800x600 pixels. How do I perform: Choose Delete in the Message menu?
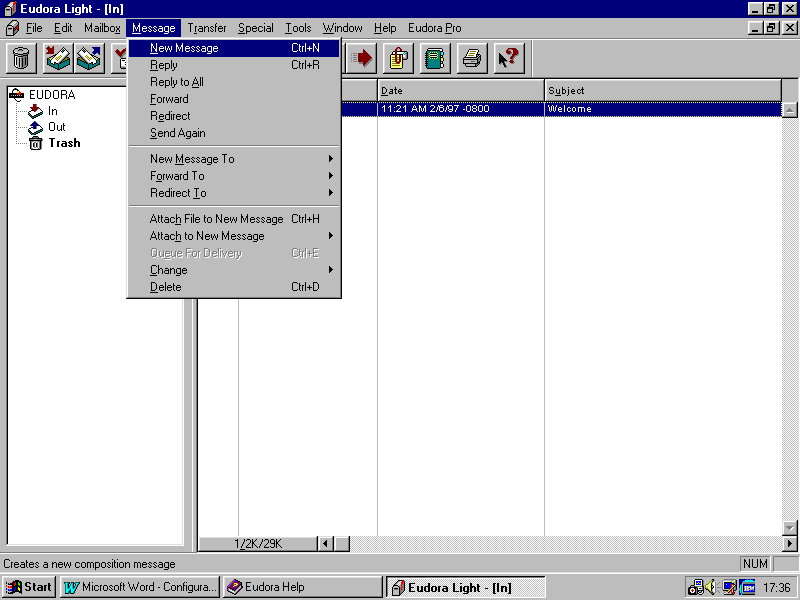(x=234, y=287)
